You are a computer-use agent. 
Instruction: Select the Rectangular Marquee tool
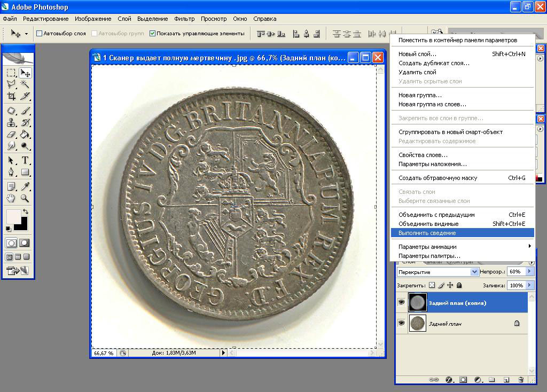click(x=12, y=73)
